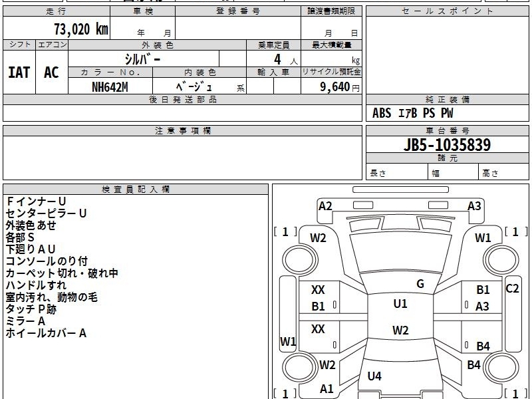Select the 4 人 seating capacity value
Image resolution: width=532 pixels, height=399 pixels.
285,60
